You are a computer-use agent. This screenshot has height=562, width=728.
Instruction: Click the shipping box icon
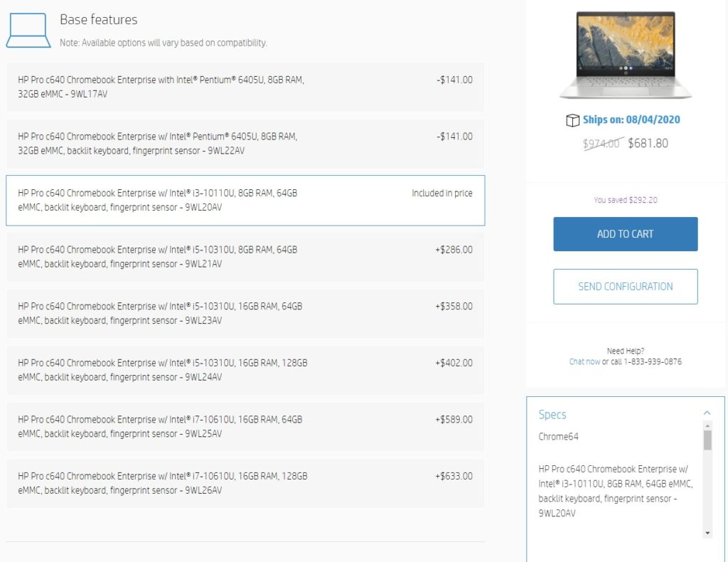click(x=572, y=120)
